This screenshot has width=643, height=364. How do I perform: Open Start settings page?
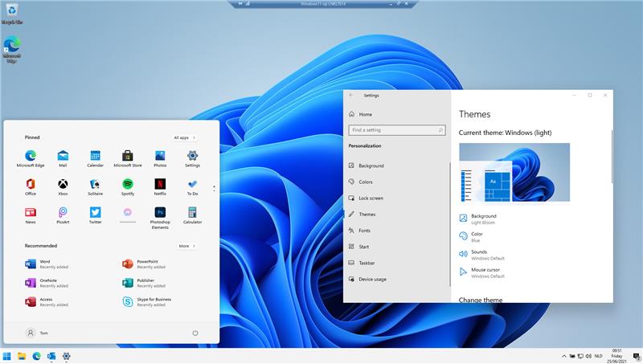(358, 247)
